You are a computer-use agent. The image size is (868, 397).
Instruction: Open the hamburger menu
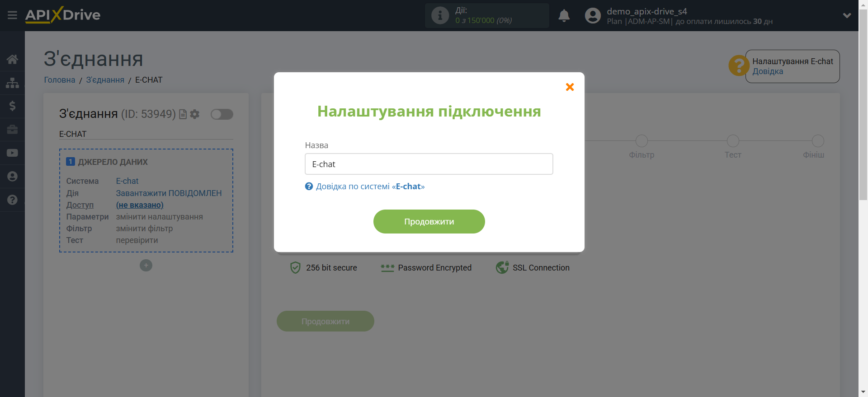click(x=12, y=15)
